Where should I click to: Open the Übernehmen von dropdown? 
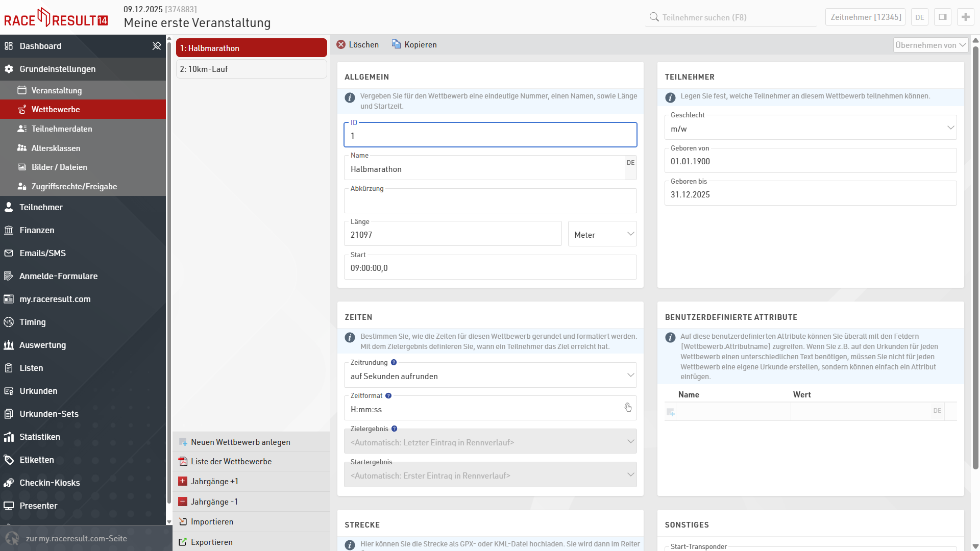click(930, 45)
